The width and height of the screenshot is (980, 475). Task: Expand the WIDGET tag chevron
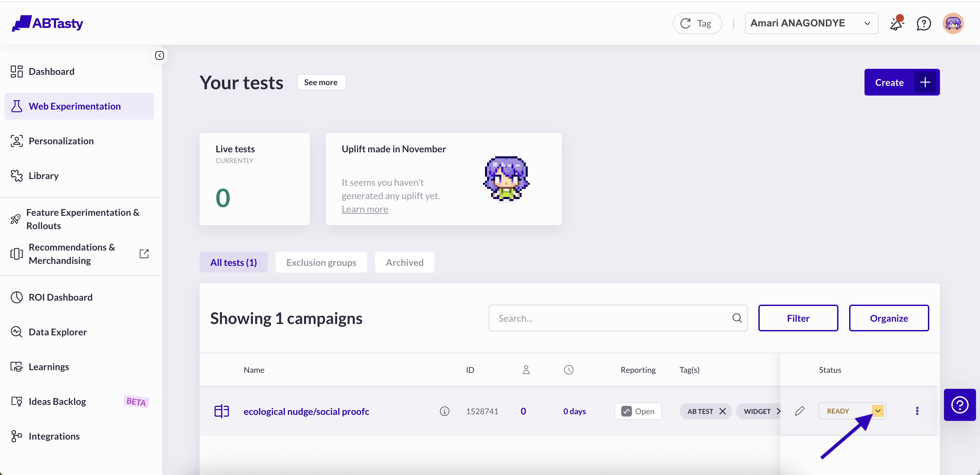pyautogui.click(x=778, y=412)
